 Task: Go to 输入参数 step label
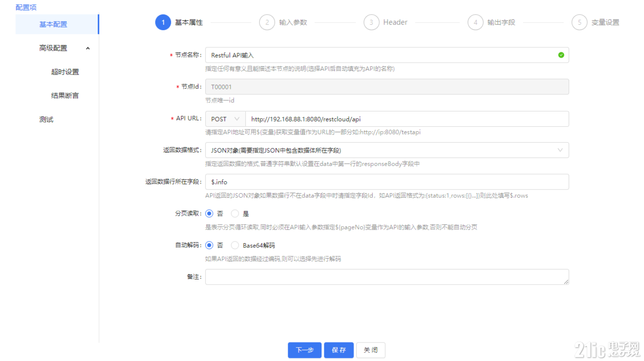coord(293,22)
